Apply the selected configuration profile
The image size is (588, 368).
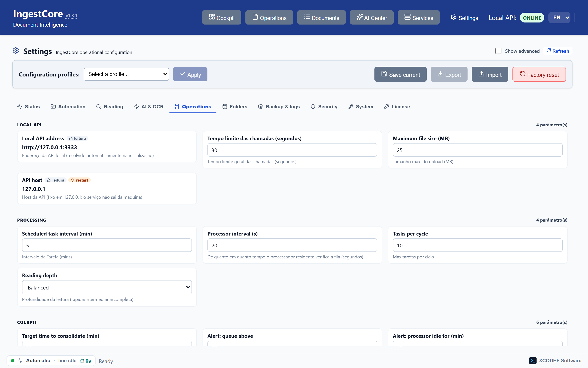click(190, 74)
